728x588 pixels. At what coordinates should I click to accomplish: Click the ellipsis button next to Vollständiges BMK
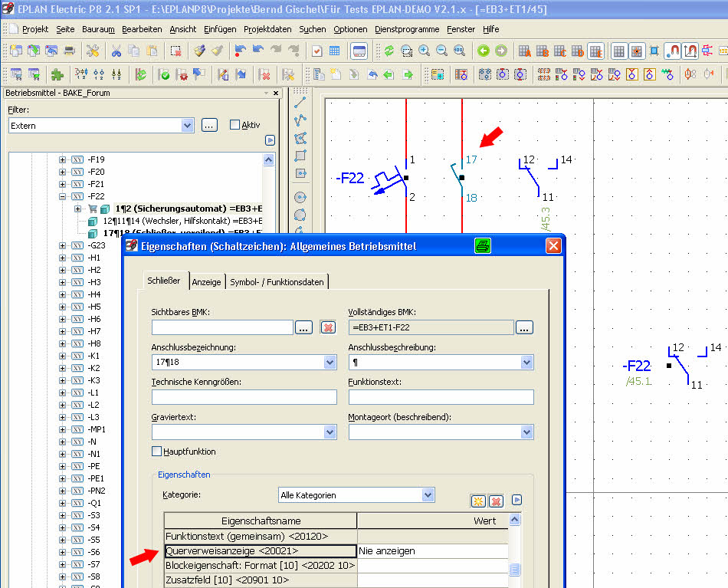point(524,327)
